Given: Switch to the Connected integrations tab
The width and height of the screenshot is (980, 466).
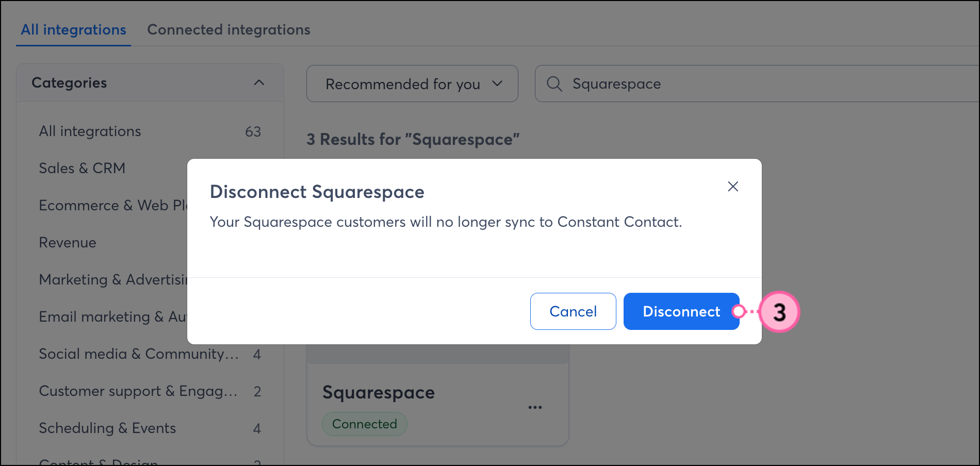Looking at the screenshot, I should [x=228, y=30].
